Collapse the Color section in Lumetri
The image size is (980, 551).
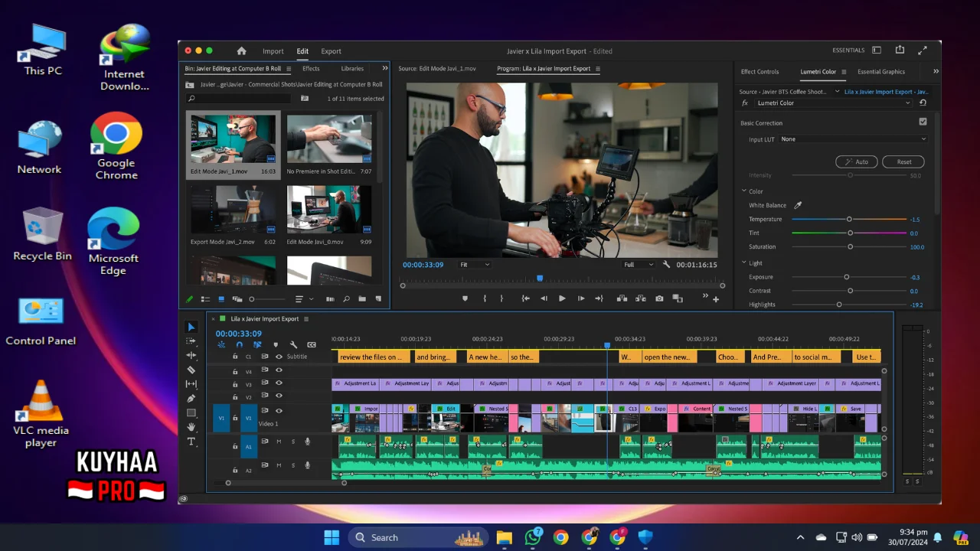tap(743, 191)
